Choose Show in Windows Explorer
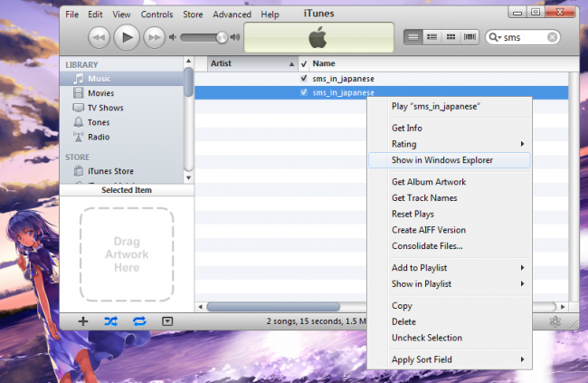 point(450,160)
